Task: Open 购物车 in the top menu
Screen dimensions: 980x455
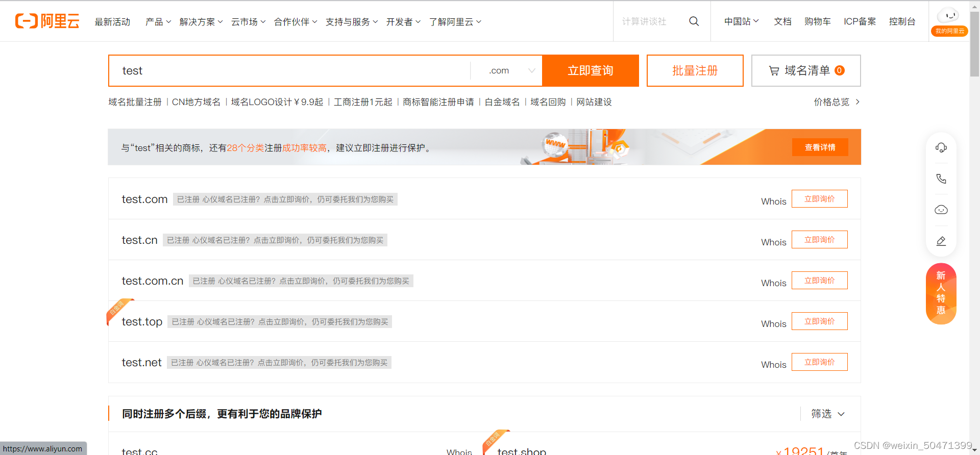Action: point(818,21)
